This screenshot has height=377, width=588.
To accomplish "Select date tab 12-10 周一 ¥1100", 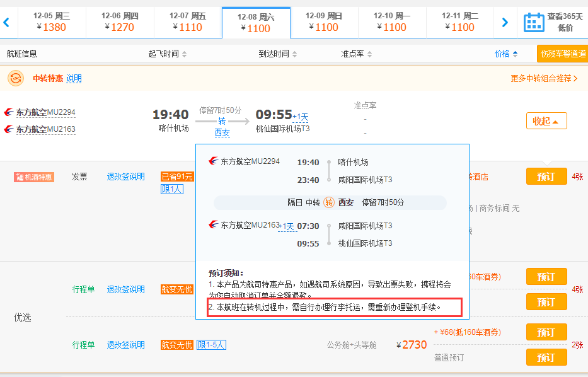I will click(x=392, y=22).
